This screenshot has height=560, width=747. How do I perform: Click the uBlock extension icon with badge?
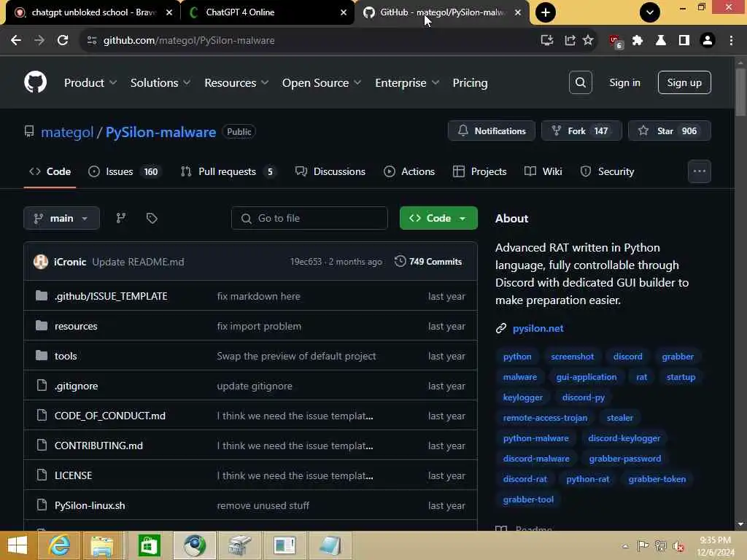[616, 42]
